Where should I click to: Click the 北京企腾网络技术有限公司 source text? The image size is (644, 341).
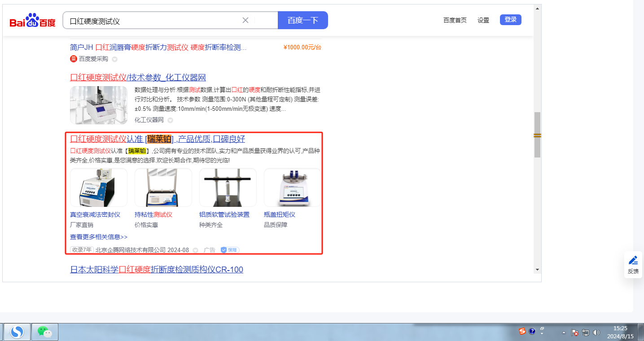click(131, 250)
